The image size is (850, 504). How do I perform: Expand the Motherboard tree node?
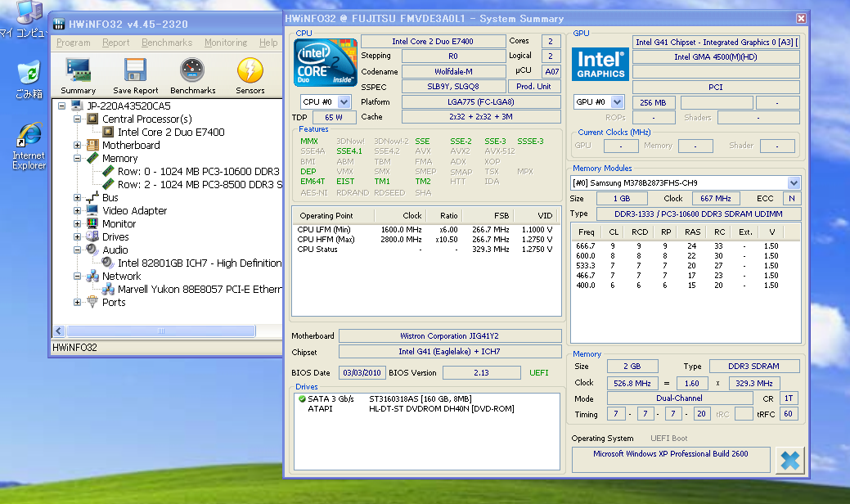78,146
